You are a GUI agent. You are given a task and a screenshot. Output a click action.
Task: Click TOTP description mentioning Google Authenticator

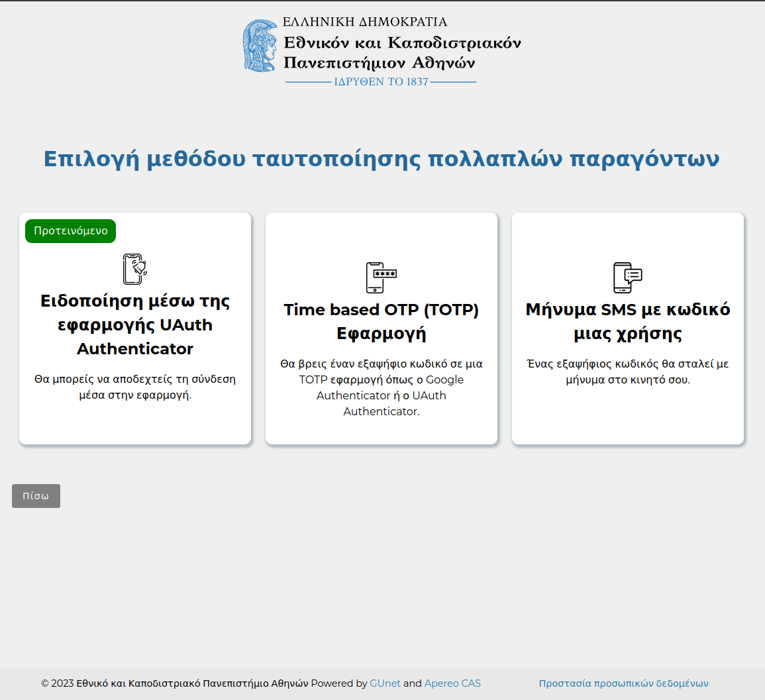pos(381,387)
